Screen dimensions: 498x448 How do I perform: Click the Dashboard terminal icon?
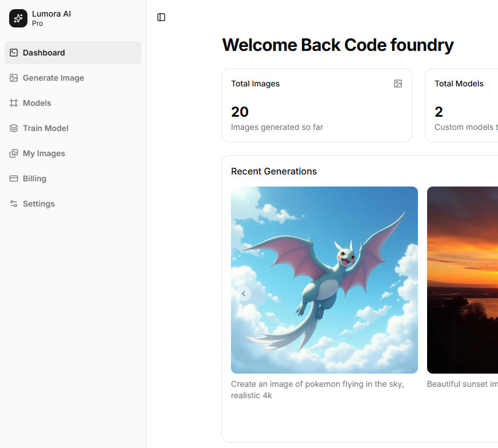[14, 53]
